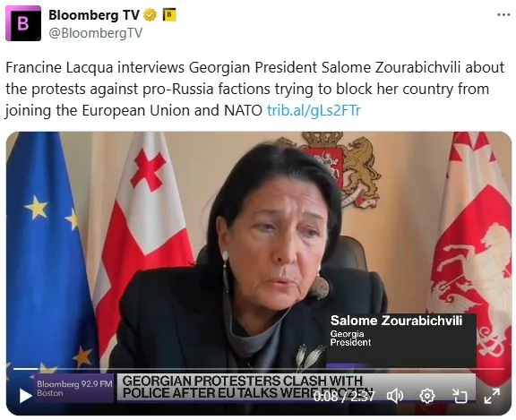Screen dimensions: 516x420
Task: Click the Bloomberg TV profile avatar
Action: click(23, 23)
